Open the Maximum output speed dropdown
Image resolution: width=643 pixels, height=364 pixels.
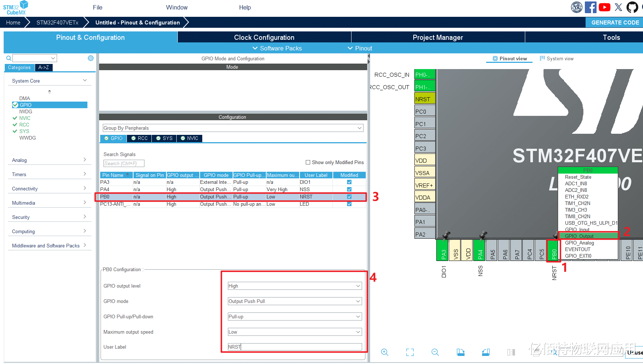pyautogui.click(x=295, y=332)
